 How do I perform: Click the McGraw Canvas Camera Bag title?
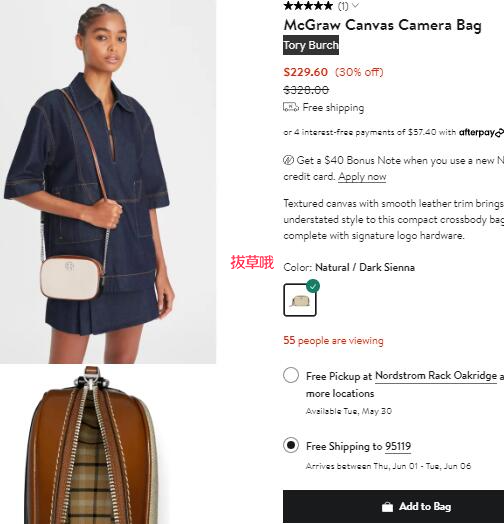pyautogui.click(x=382, y=25)
